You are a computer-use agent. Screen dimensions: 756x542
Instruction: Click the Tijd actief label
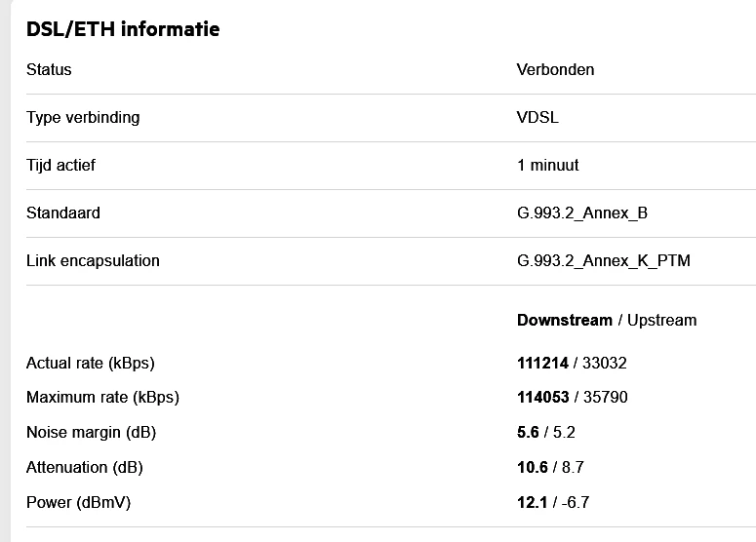[x=60, y=166]
